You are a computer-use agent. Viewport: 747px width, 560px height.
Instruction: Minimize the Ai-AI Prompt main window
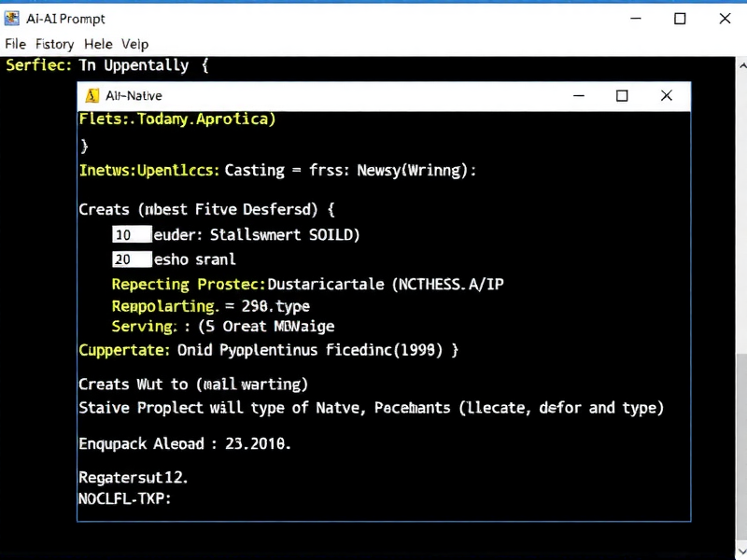point(635,19)
